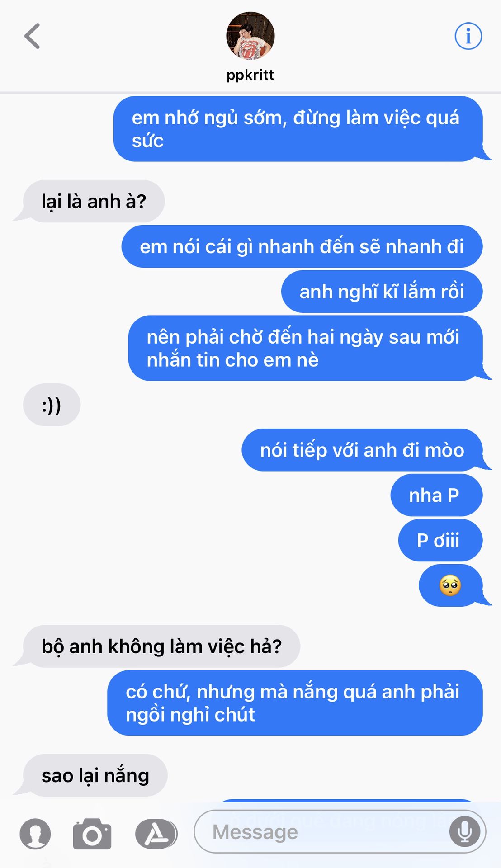
Task: Open conversation info icon
Action: (x=468, y=36)
